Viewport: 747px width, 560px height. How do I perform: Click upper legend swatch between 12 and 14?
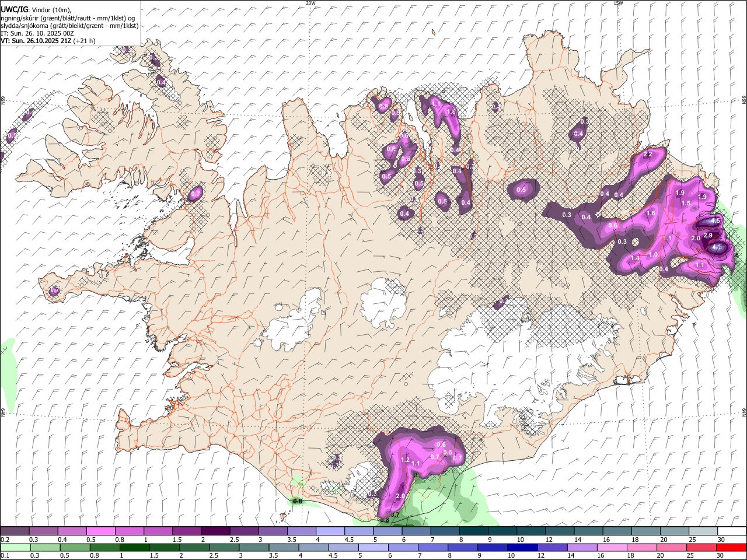coord(560,531)
